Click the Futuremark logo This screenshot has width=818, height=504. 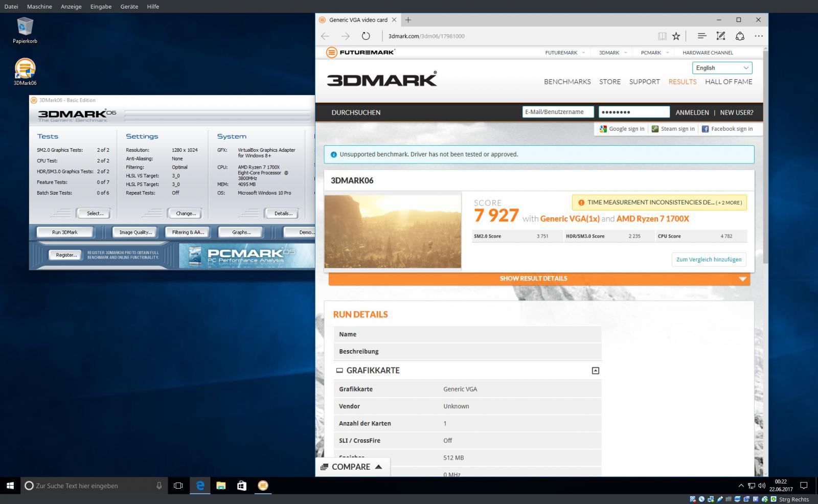pos(361,52)
